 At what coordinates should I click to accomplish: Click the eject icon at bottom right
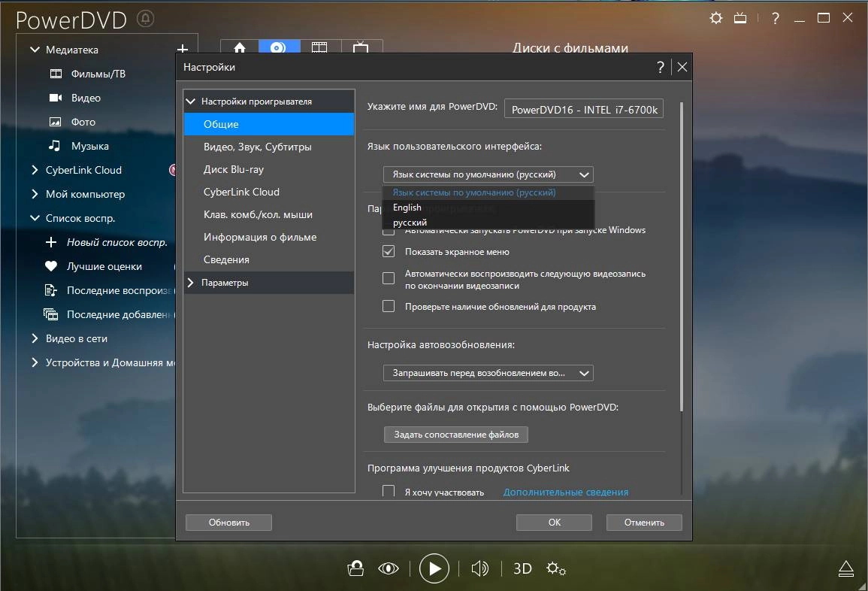tap(846, 568)
